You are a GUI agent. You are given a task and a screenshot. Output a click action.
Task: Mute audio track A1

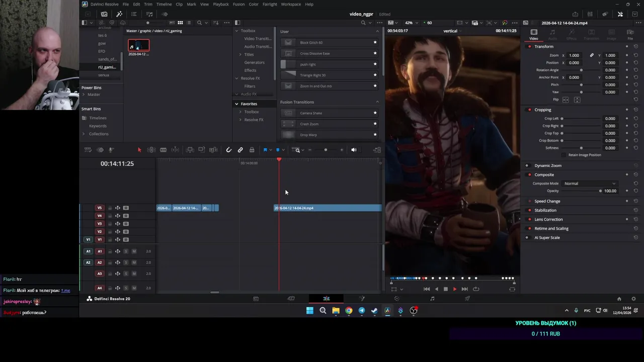(134, 251)
